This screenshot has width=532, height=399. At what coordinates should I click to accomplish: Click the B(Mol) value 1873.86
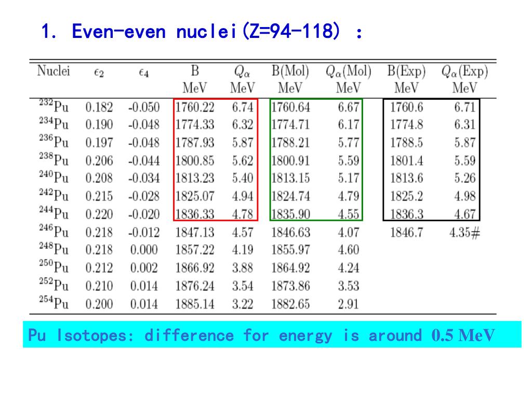[290, 286]
